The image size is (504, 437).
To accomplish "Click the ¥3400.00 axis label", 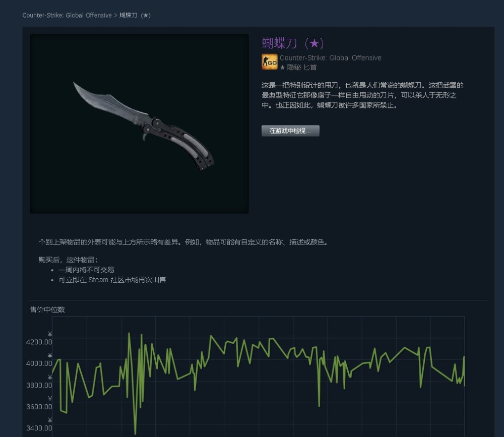I will coord(39,425).
